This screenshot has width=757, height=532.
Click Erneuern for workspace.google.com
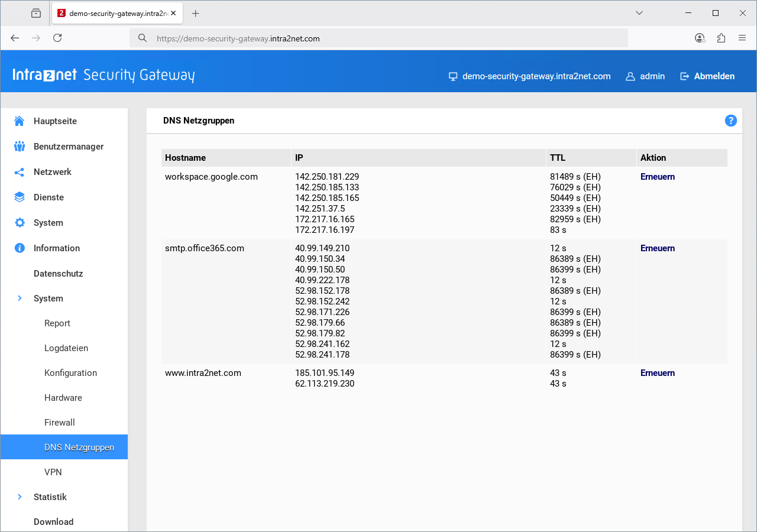point(657,176)
